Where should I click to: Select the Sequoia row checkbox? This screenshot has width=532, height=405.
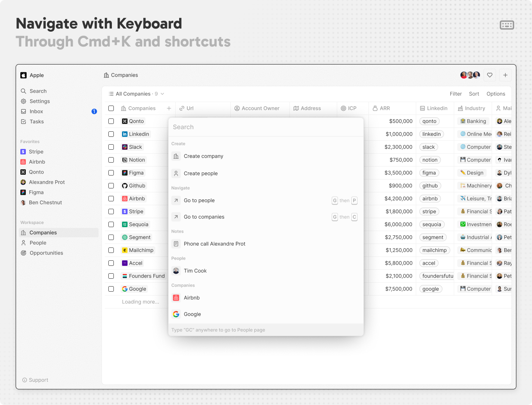[x=111, y=224]
